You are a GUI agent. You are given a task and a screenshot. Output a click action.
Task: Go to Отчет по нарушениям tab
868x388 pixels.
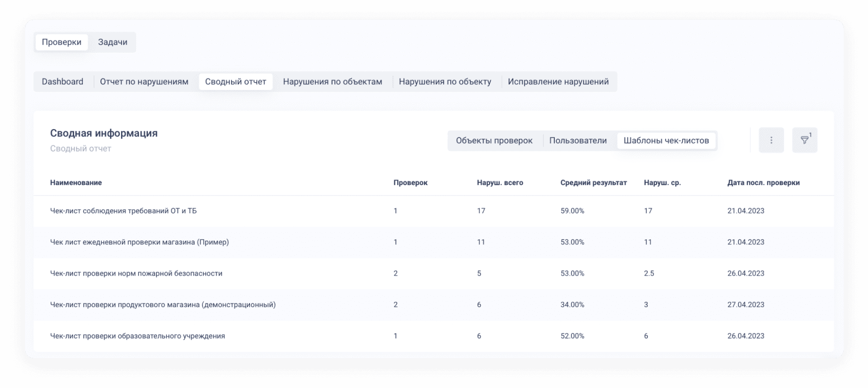tap(144, 82)
